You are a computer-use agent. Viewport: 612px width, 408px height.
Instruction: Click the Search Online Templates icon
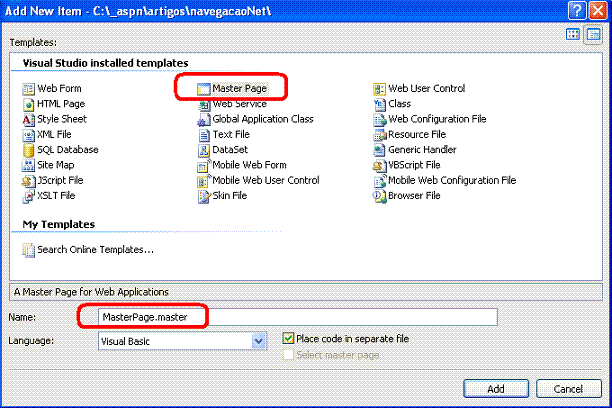[x=28, y=250]
